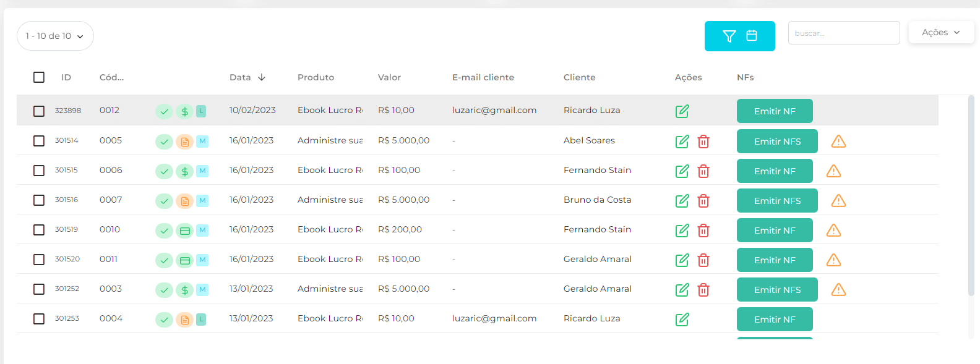Open the '1 - 10 de 10' pagination dropdown
Image resolution: width=980 pixels, height=364 pixels.
click(x=55, y=36)
